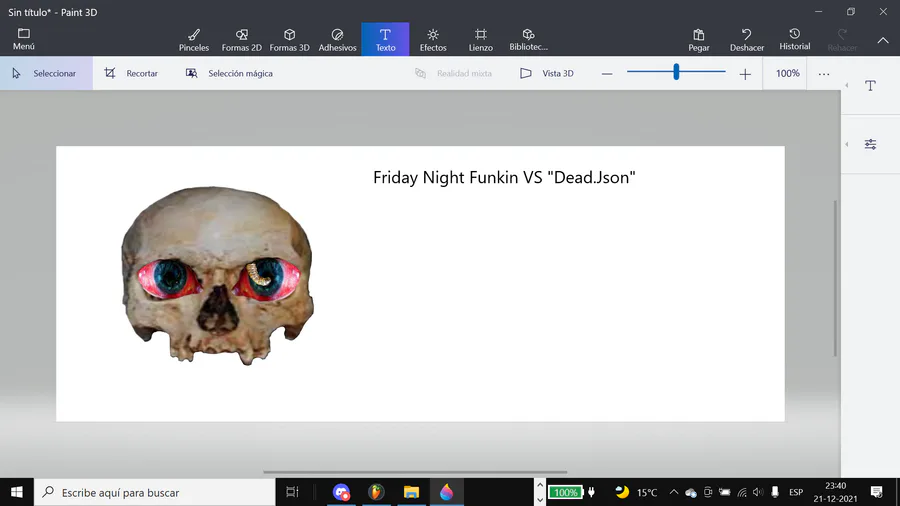Click the Pegar paste button
900x506 pixels.
pyautogui.click(x=699, y=40)
